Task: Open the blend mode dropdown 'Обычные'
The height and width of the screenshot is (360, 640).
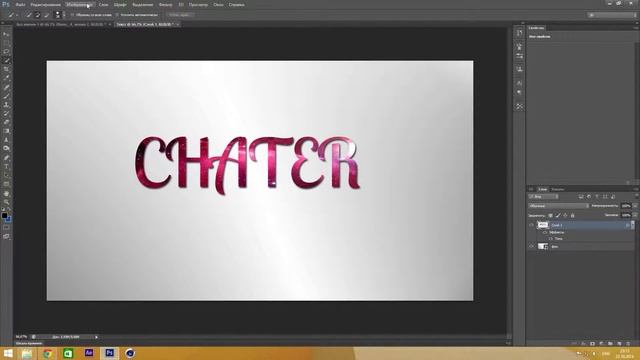Action: click(x=558, y=206)
